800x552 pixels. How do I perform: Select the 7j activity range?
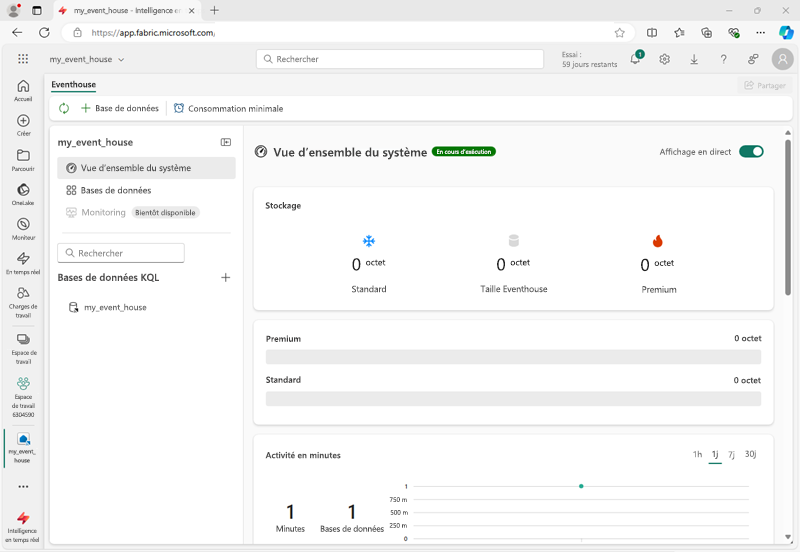pyautogui.click(x=732, y=454)
